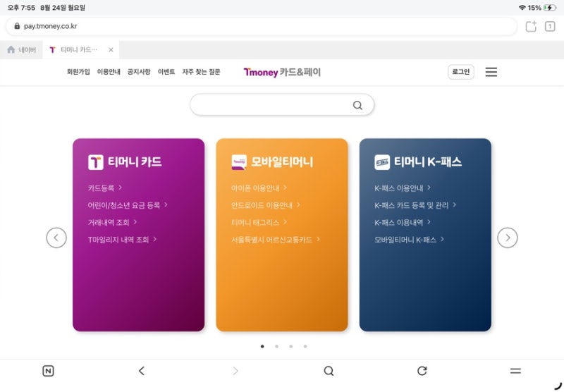Click the 티머니 K-패스 card title
The image size is (564, 392).
click(428, 162)
